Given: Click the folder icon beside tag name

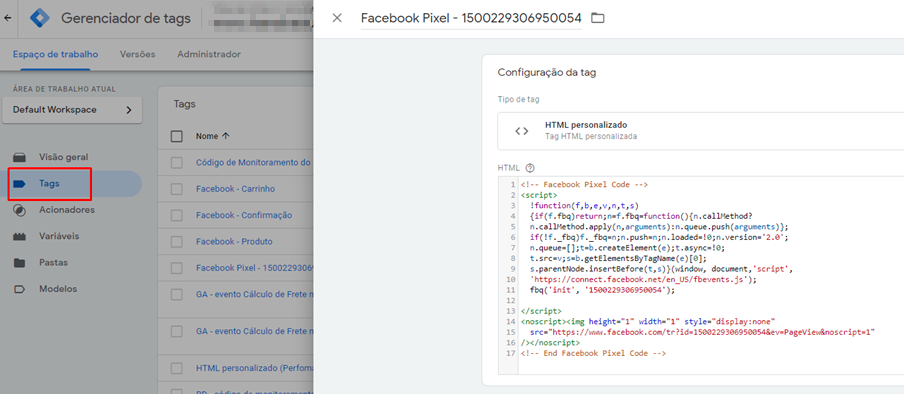Looking at the screenshot, I should pos(598,18).
